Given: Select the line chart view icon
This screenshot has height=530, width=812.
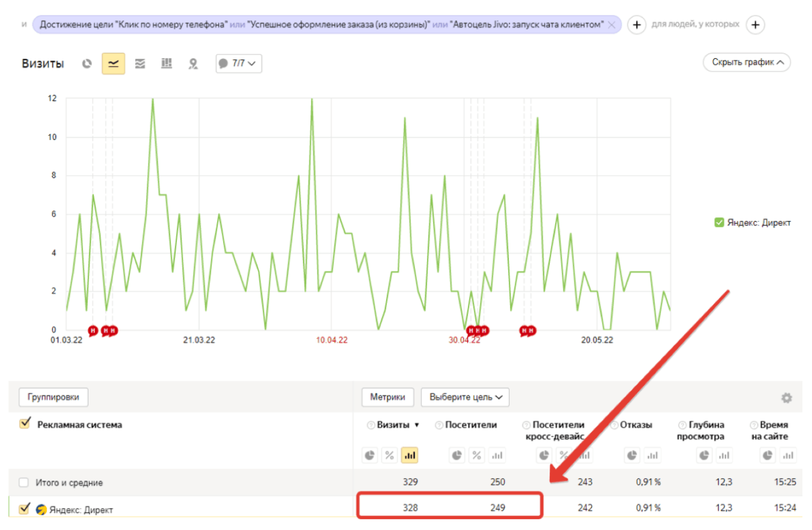Looking at the screenshot, I should click(113, 63).
